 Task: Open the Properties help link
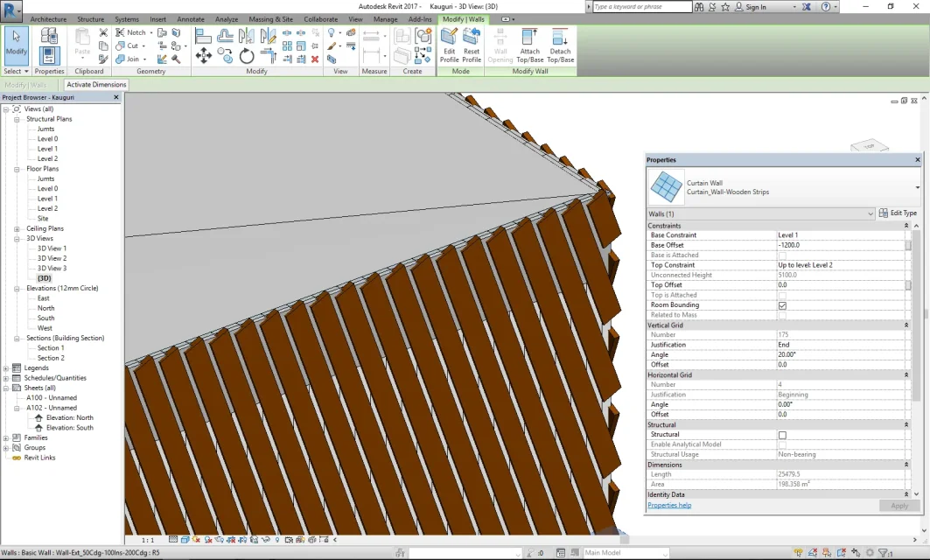point(669,506)
